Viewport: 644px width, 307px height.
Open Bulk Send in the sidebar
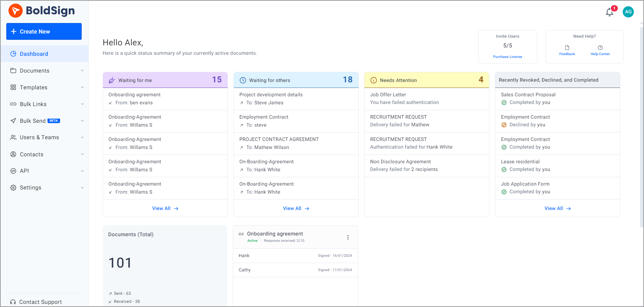click(33, 121)
